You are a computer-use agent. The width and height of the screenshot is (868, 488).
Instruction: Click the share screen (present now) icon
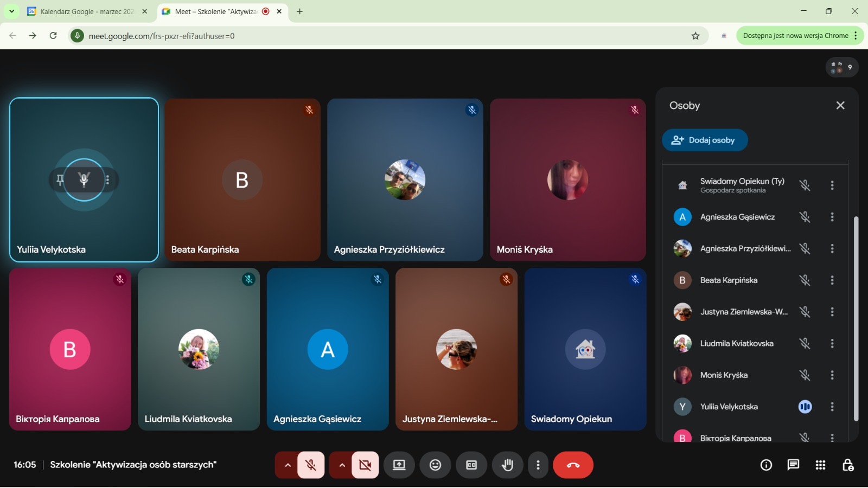click(x=399, y=465)
